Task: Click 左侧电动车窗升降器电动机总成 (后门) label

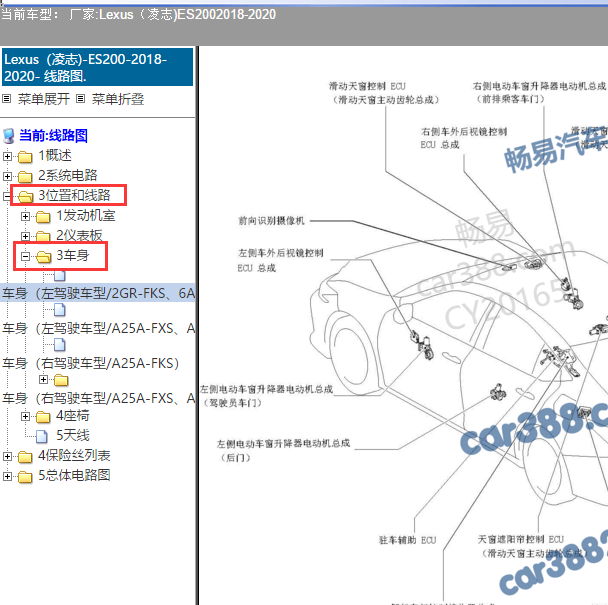Action: pyautogui.click(x=283, y=450)
